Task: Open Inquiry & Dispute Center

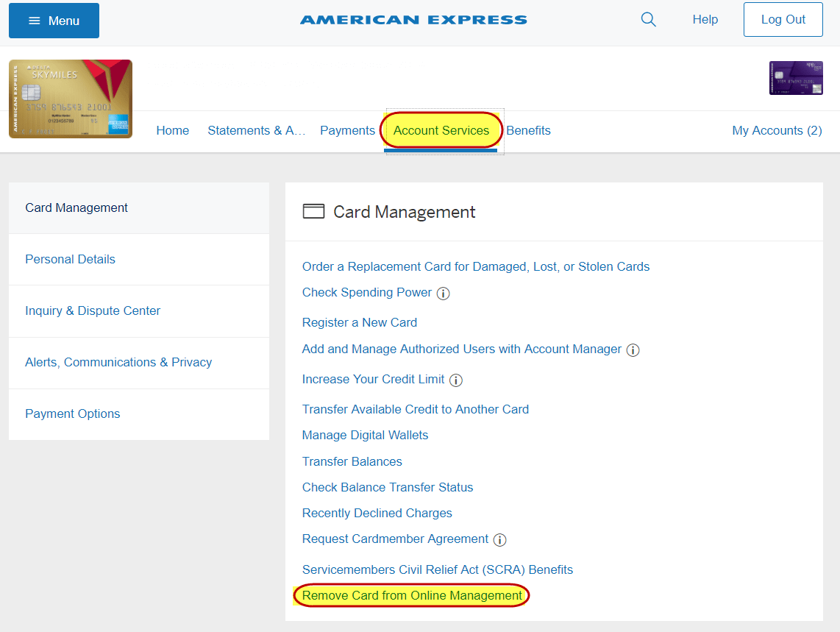Action: point(139,311)
